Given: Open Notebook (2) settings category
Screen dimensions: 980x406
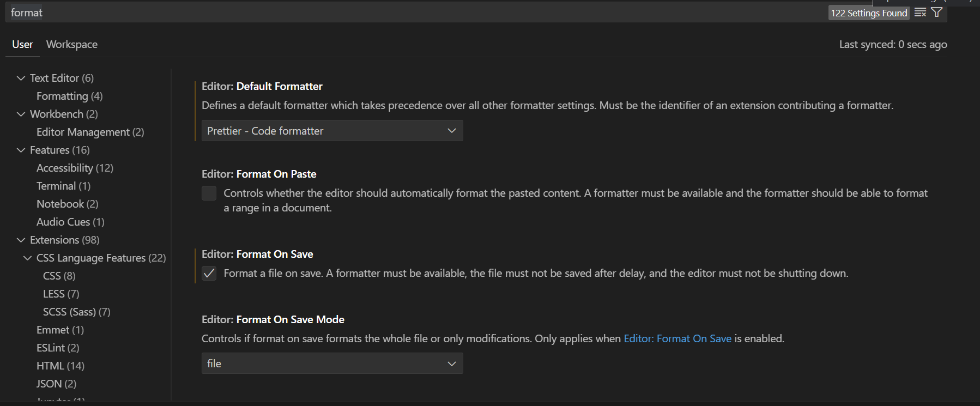Looking at the screenshot, I should [x=68, y=204].
